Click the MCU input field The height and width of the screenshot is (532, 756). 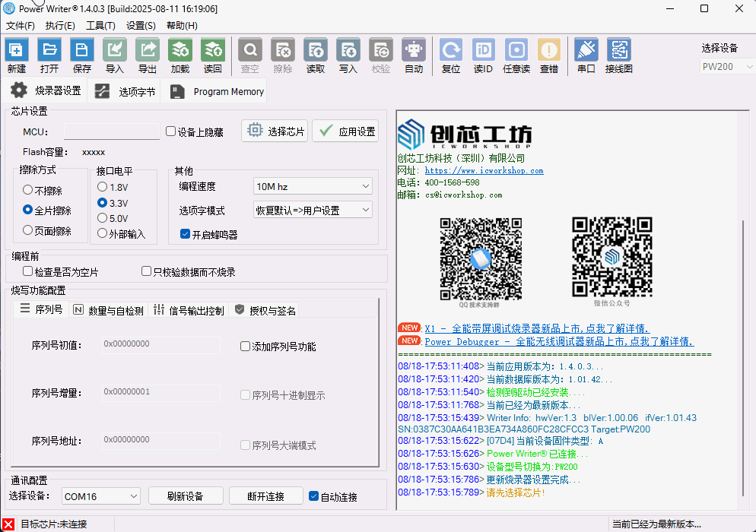coord(111,131)
